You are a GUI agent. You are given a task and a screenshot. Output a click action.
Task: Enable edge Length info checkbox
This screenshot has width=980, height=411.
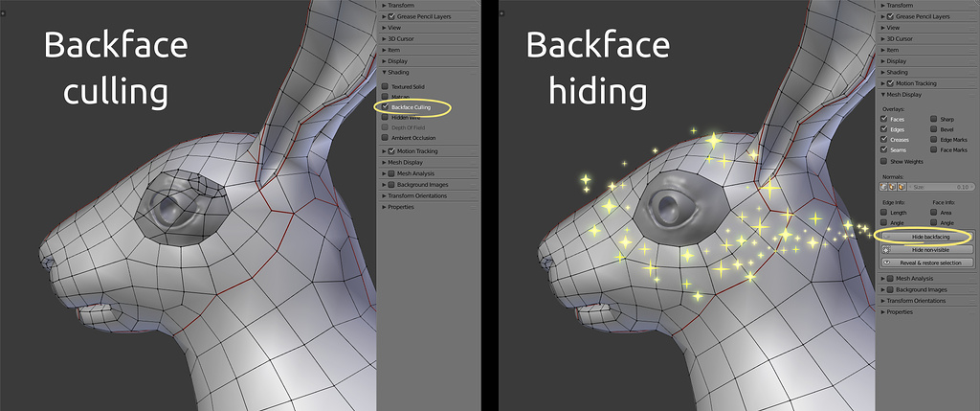[883, 213]
